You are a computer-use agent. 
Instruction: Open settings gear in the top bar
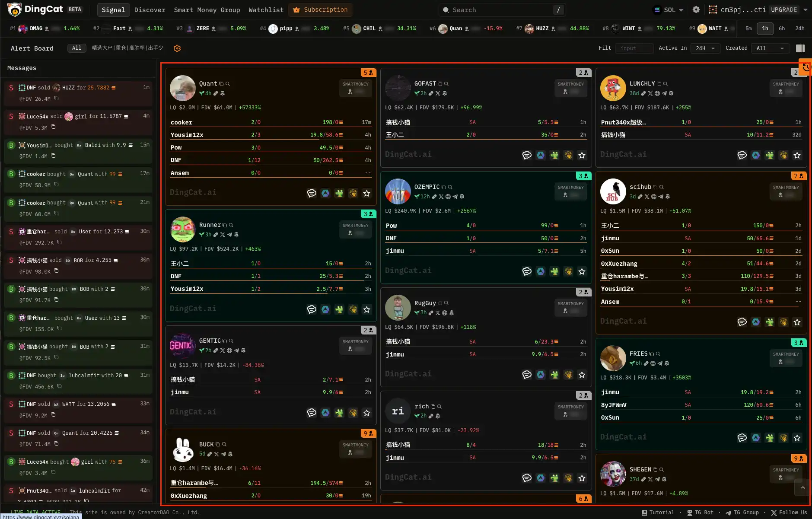[x=696, y=10]
